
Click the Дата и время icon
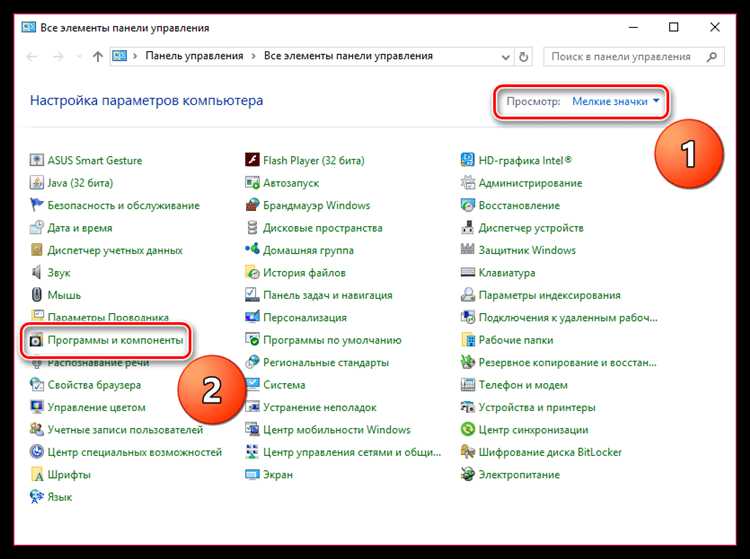click(x=36, y=228)
